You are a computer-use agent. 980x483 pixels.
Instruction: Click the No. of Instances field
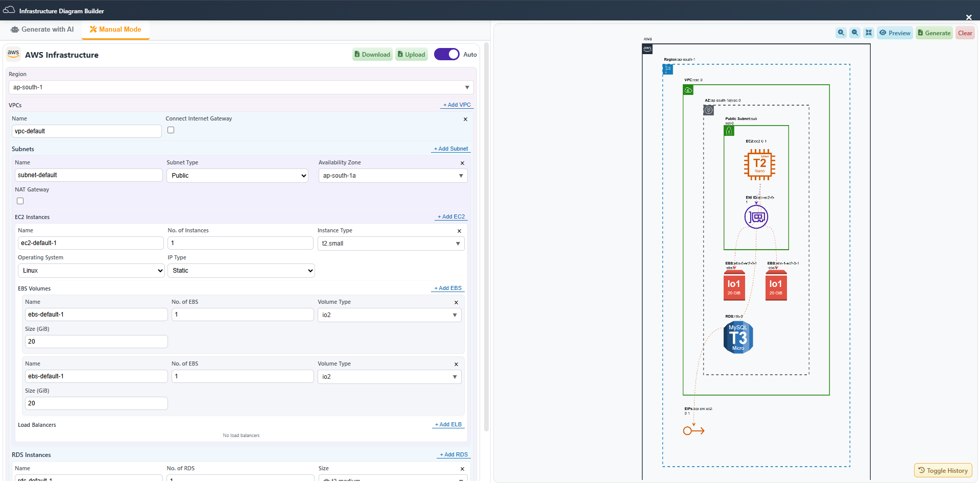[240, 243]
